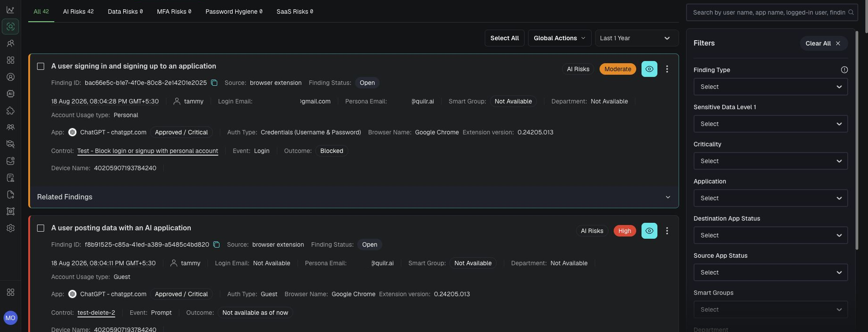Open the test-delete-2 control link

[96, 313]
